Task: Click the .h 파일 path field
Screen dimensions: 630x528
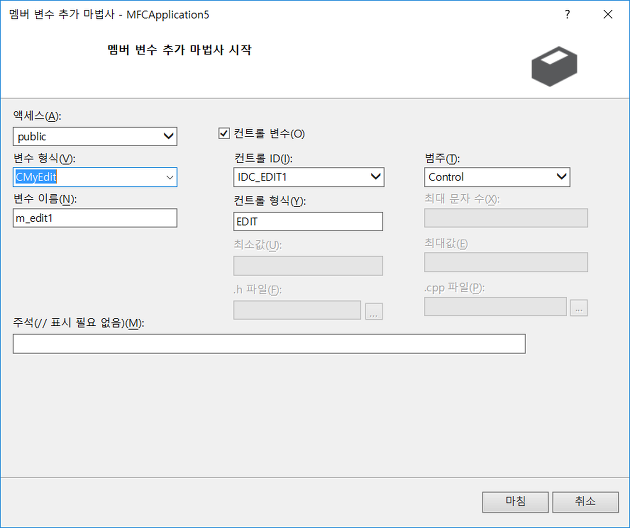Action: [x=297, y=310]
